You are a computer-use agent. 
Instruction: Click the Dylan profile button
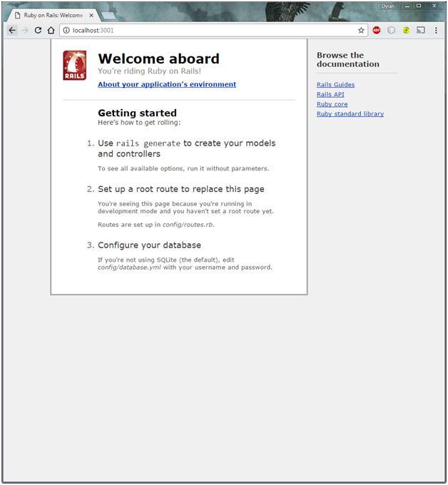click(x=387, y=6)
